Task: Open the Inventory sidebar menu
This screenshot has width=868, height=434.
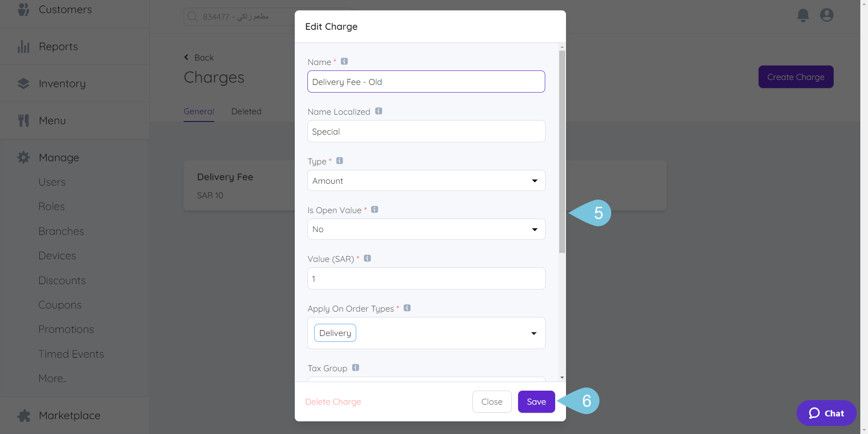Action: coord(62,84)
